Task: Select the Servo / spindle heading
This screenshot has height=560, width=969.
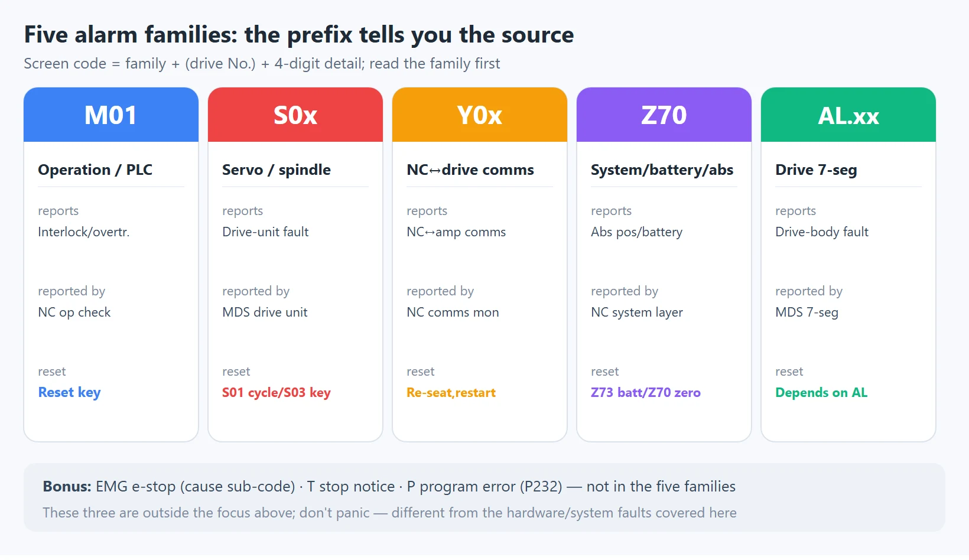Action: point(277,170)
